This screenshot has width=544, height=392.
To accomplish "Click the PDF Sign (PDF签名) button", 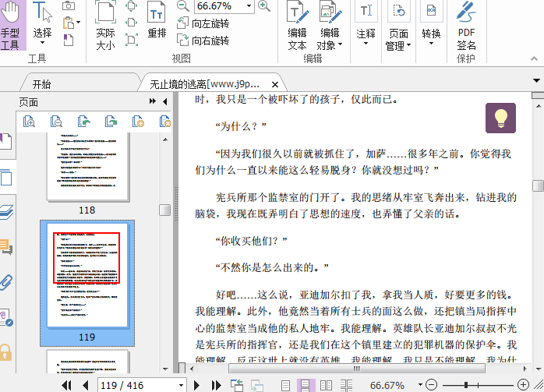I will [466, 25].
